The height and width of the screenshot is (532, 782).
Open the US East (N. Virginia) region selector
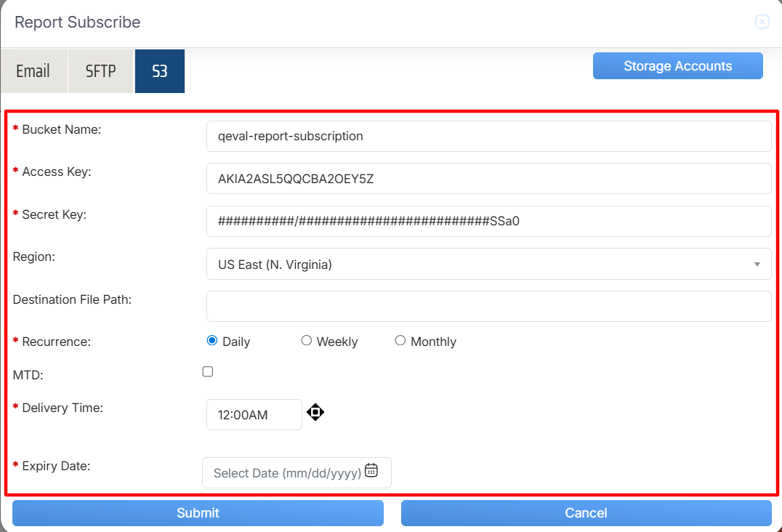pos(488,265)
